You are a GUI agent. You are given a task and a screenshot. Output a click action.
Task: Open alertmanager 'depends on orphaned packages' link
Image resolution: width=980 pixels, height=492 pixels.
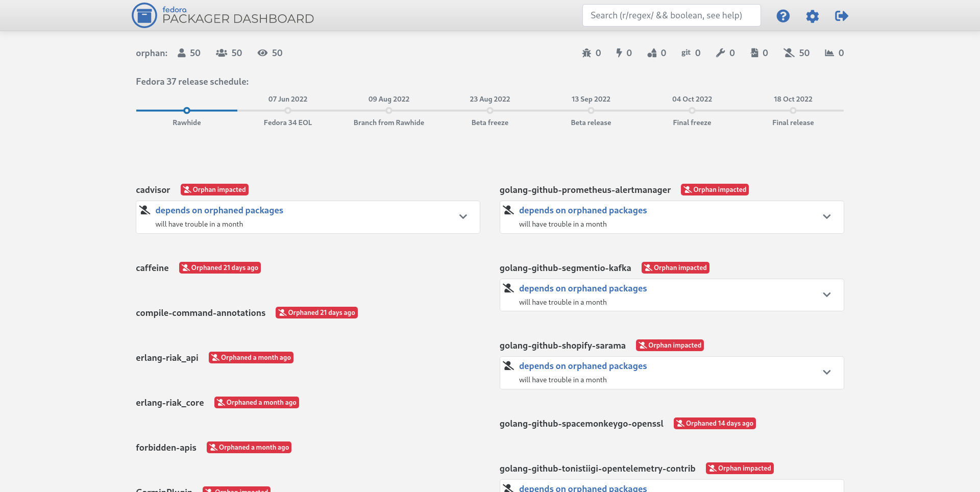[x=583, y=210]
